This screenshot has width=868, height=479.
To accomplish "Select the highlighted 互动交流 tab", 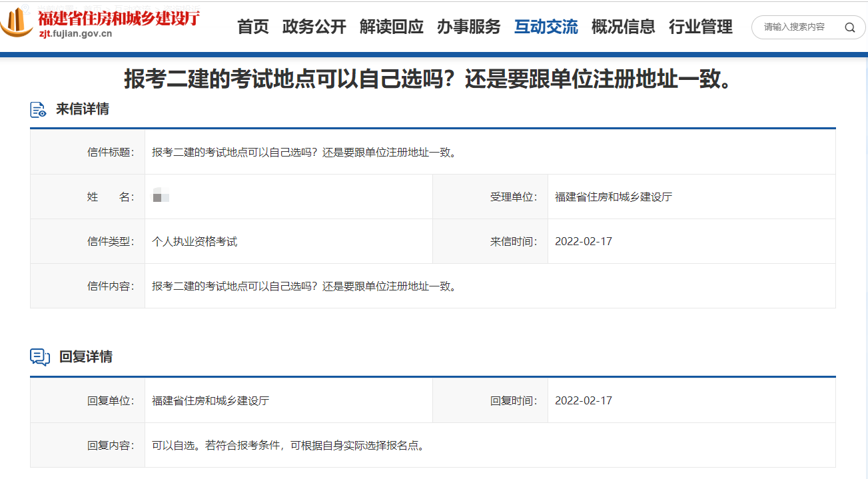I will point(546,27).
